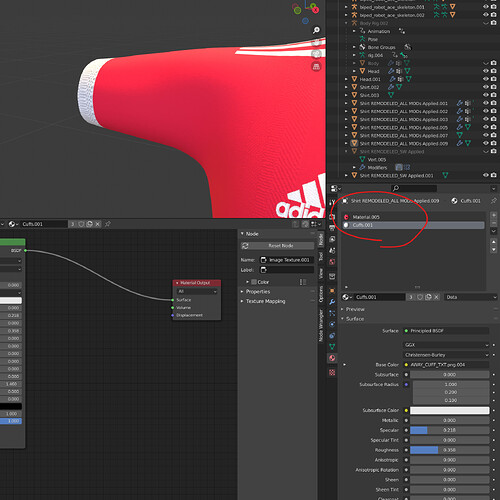Click the viewport perspective/orthographic grid gizmo
The image size is (500, 500).
click(x=316, y=67)
